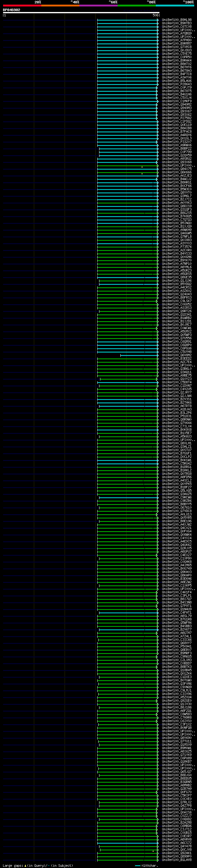This screenshot has height=868, width=197.
Task: Select the UniRef100_P33207 label
Action: click(x=176, y=142)
